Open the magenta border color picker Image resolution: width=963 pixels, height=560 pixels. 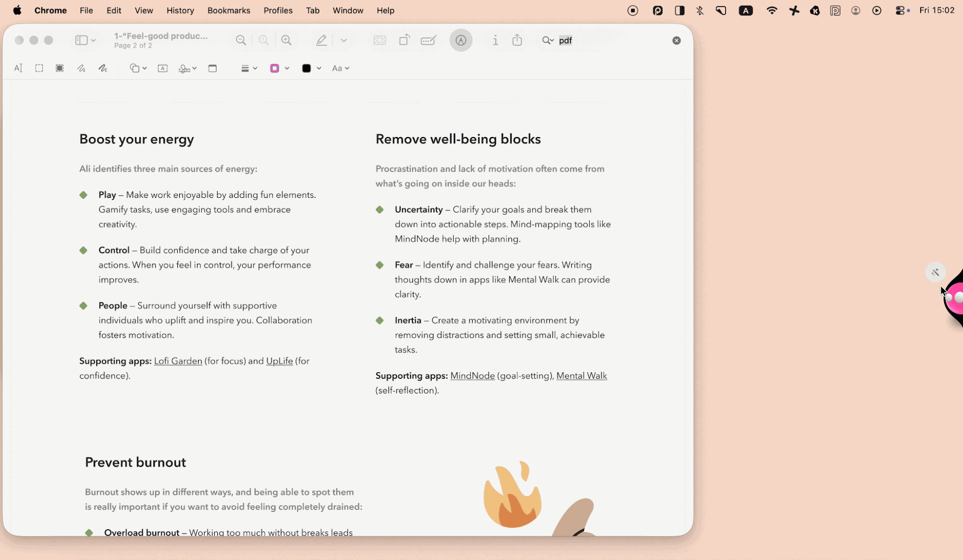point(279,68)
